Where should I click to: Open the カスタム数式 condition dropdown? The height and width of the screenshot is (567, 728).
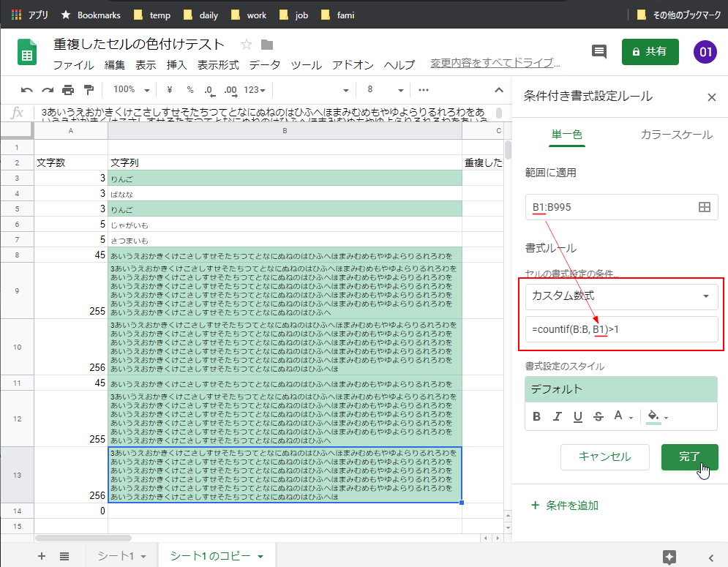tap(620, 296)
